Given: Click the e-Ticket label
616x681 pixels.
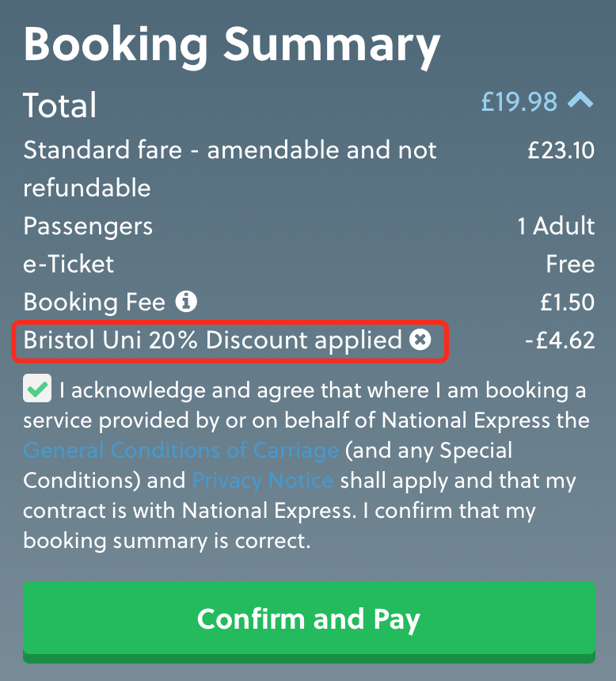Looking at the screenshot, I should point(69,264).
